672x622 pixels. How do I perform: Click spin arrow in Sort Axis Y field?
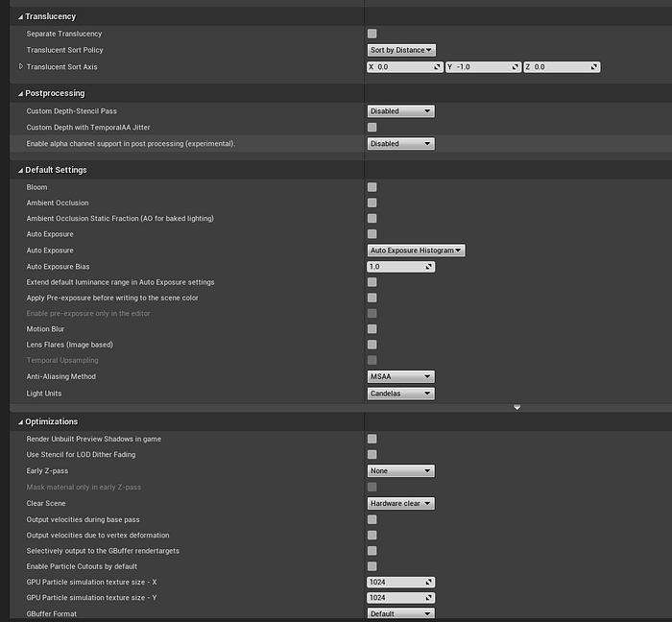pos(516,67)
